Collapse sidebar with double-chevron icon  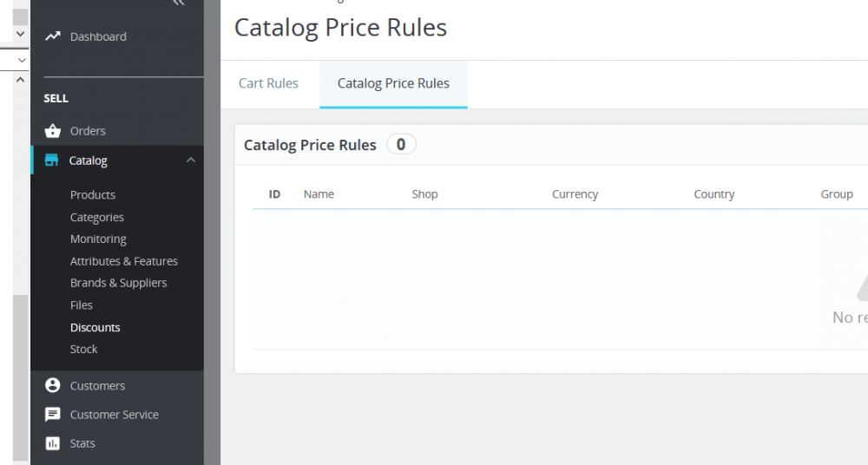179,3
